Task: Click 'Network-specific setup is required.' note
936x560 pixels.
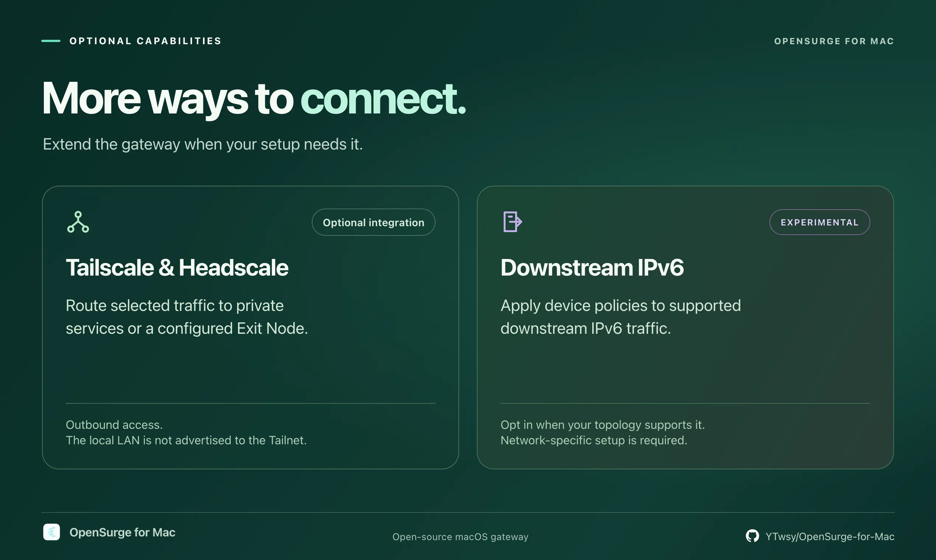Action: tap(594, 440)
